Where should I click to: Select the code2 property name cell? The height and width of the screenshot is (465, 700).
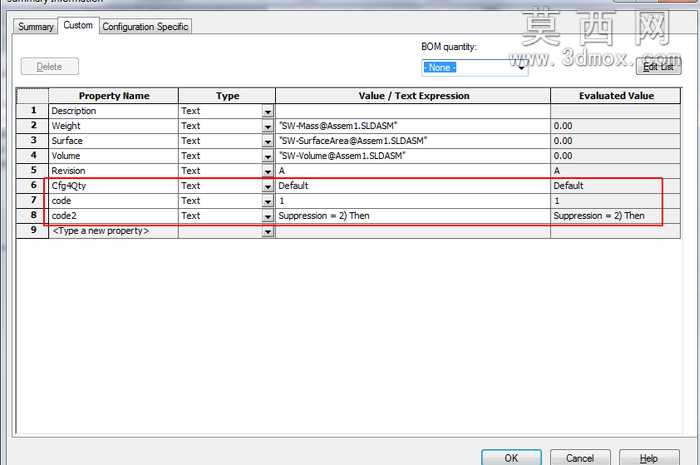click(113, 216)
